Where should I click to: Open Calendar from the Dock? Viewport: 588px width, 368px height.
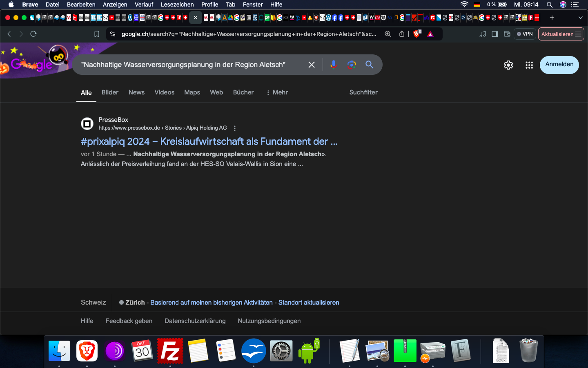[x=142, y=351]
